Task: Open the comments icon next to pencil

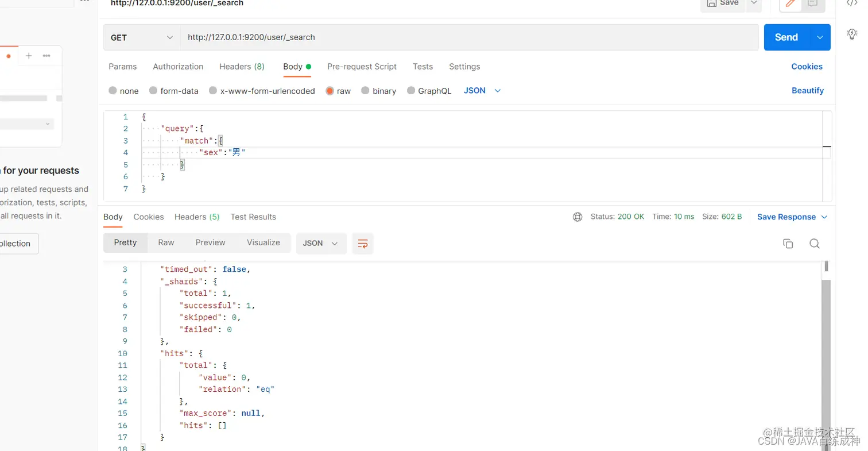Action: tap(813, 3)
